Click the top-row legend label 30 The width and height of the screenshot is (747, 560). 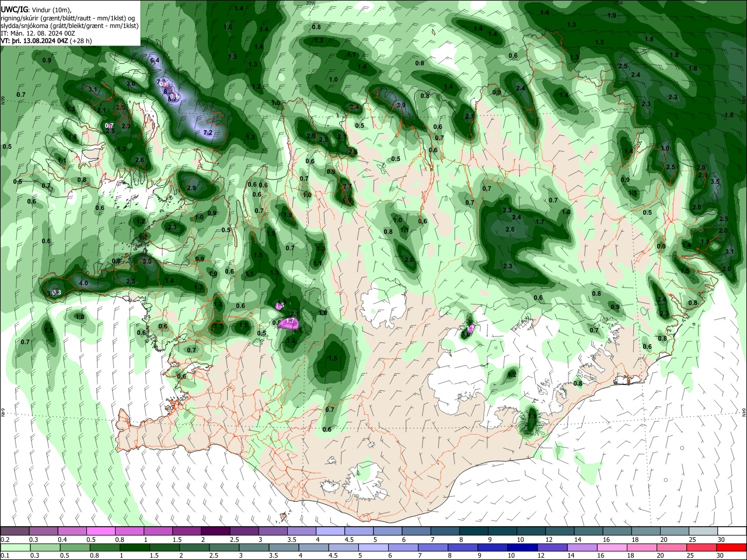pyautogui.click(x=721, y=540)
